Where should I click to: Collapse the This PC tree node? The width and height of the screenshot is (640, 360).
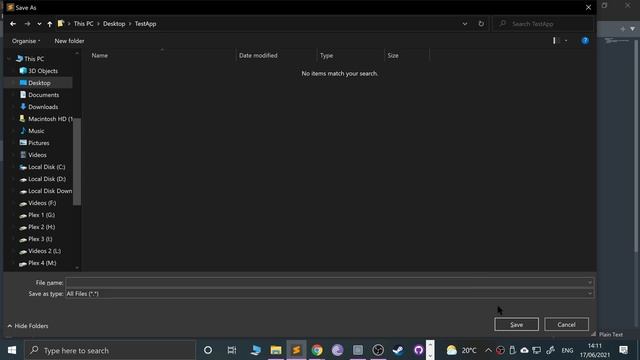9,59
